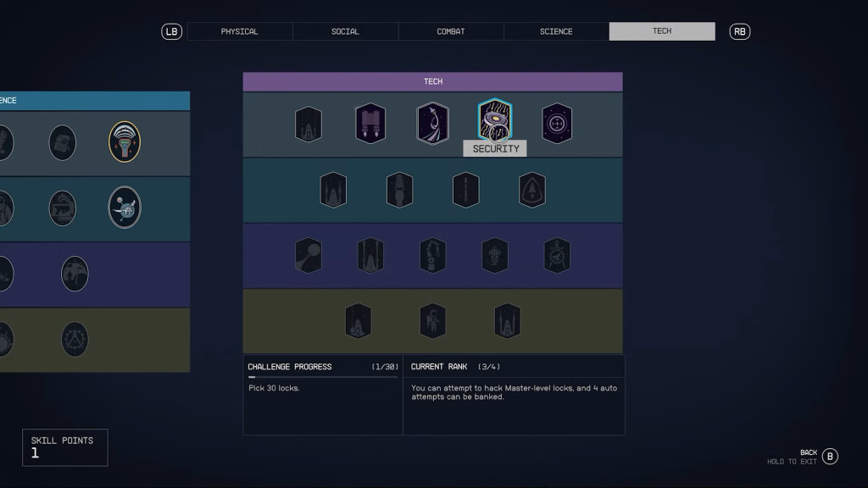Image resolution: width=868 pixels, height=488 pixels.
Task: Switch to the Combat tab
Action: [449, 30]
